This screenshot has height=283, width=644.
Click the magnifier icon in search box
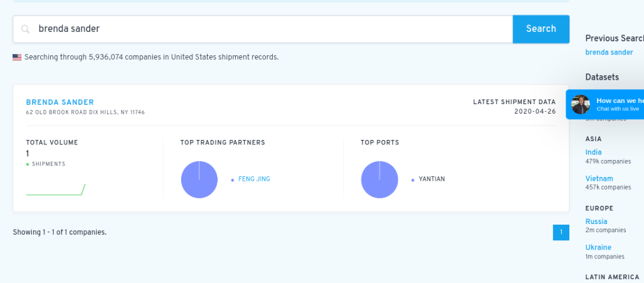coord(26,29)
